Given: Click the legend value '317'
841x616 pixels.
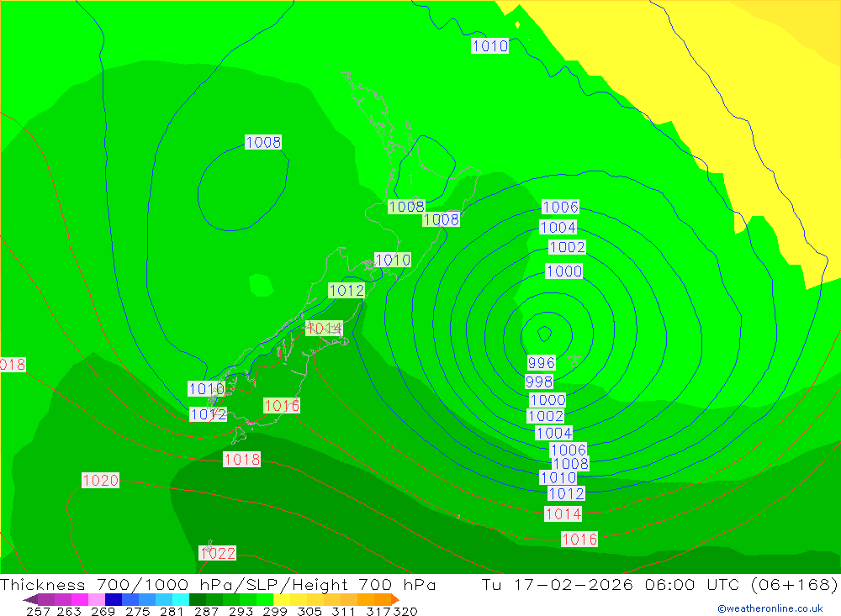Looking at the screenshot, I should pos(378,611).
